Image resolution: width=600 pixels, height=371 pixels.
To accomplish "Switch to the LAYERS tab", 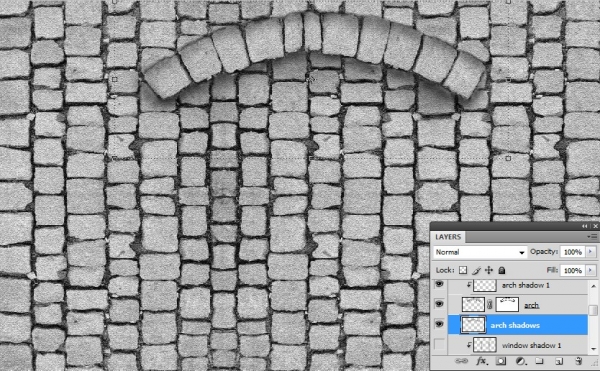I will (448, 237).
